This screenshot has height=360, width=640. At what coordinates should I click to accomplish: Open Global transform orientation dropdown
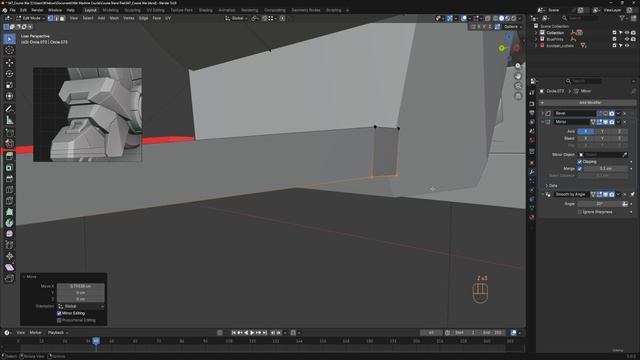tap(236, 18)
